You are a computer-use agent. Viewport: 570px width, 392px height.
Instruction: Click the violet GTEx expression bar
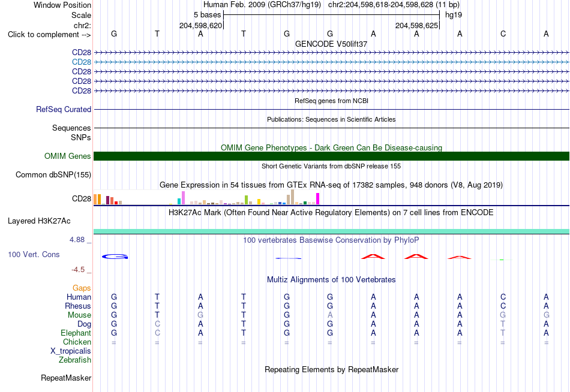[183, 198]
